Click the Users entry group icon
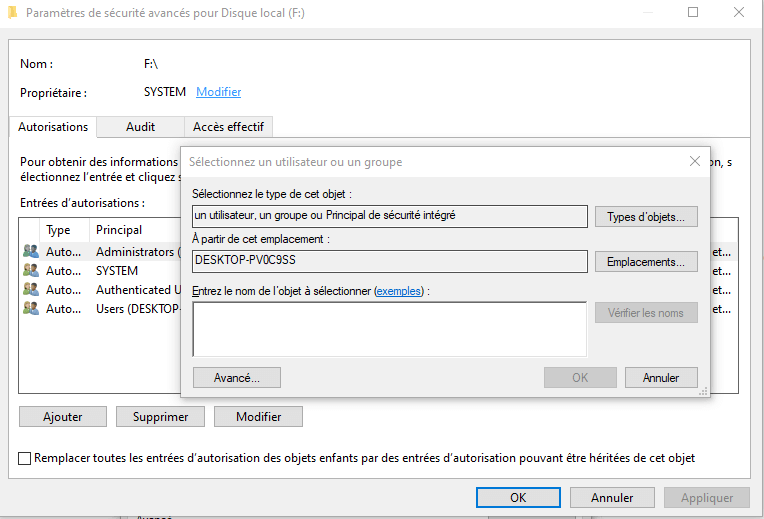The image size is (764, 519). pos(30,309)
